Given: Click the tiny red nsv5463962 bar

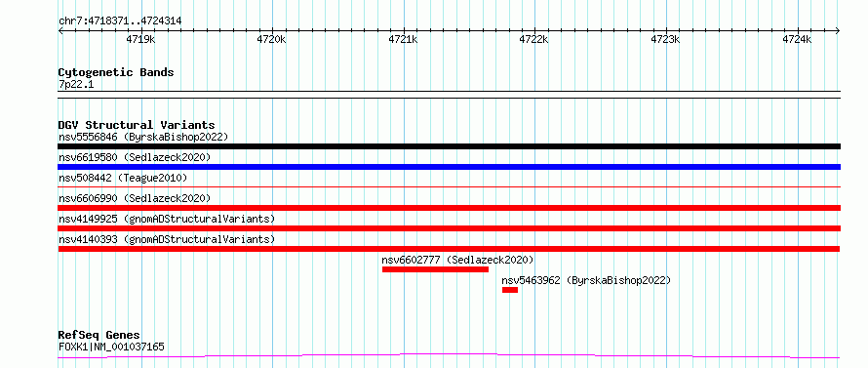Looking at the screenshot, I should [x=510, y=290].
